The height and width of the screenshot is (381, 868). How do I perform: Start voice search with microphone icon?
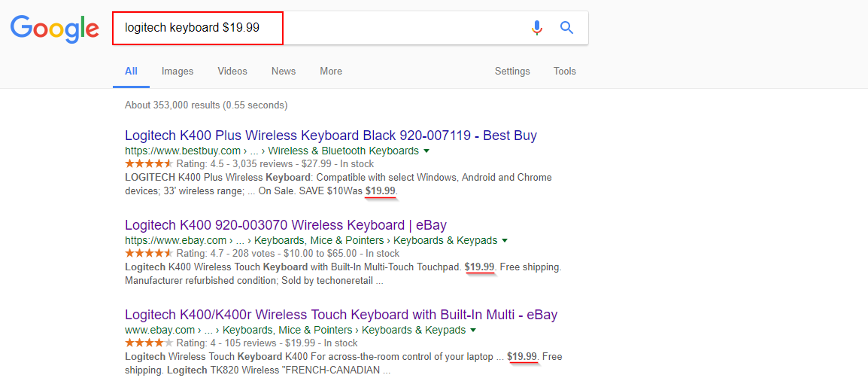point(536,27)
